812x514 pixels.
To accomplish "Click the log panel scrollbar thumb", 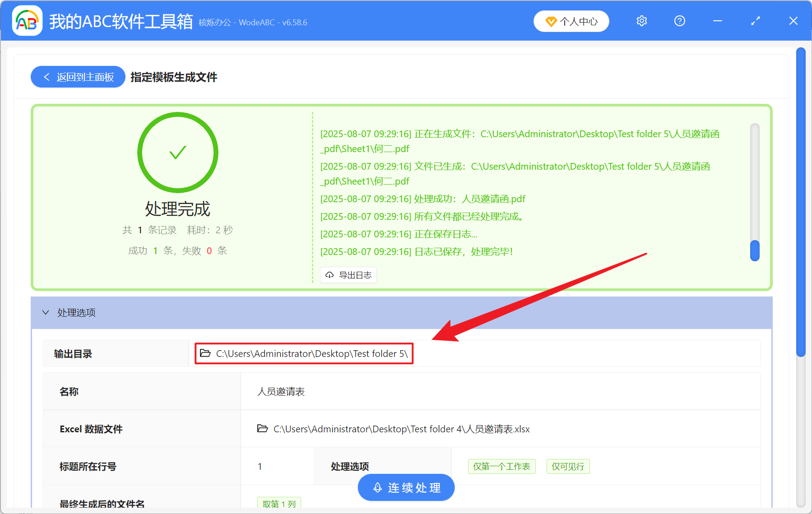I will (754, 251).
